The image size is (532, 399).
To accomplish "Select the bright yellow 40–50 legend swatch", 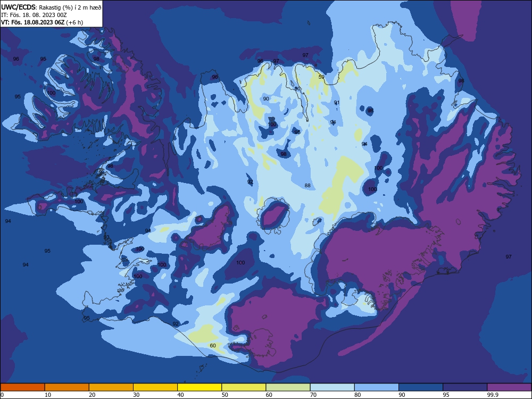I will [x=199, y=387].
